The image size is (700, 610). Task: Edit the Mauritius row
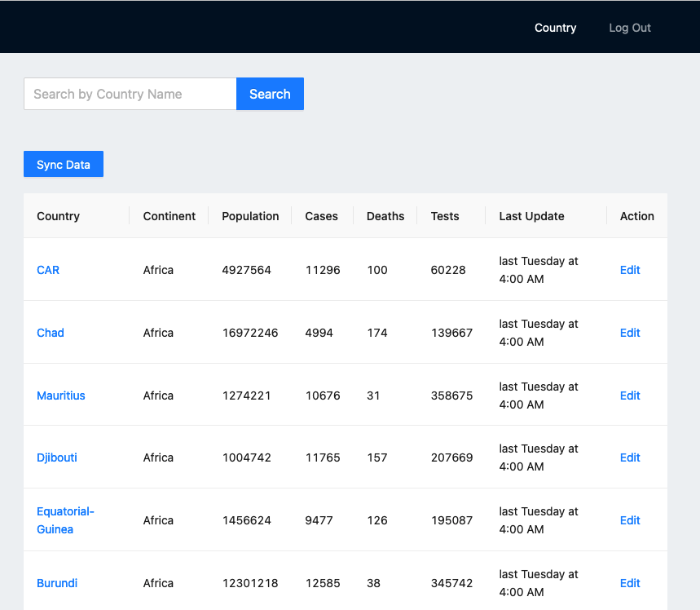click(x=630, y=396)
